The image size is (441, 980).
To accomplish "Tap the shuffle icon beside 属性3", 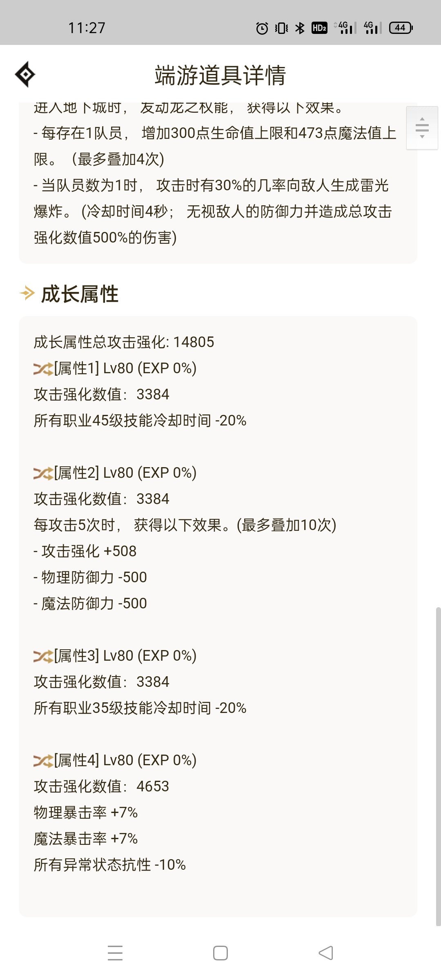I will click(x=43, y=657).
